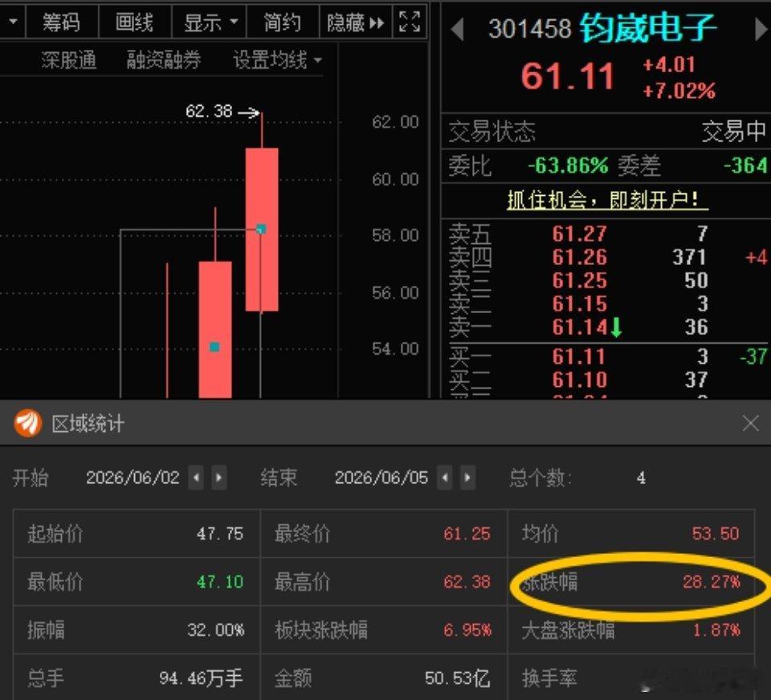Click the 大盘涨跌幅 value 1.87%
Image resolution: width=771 pixels, height=700 pixels.
click(716, 629)
